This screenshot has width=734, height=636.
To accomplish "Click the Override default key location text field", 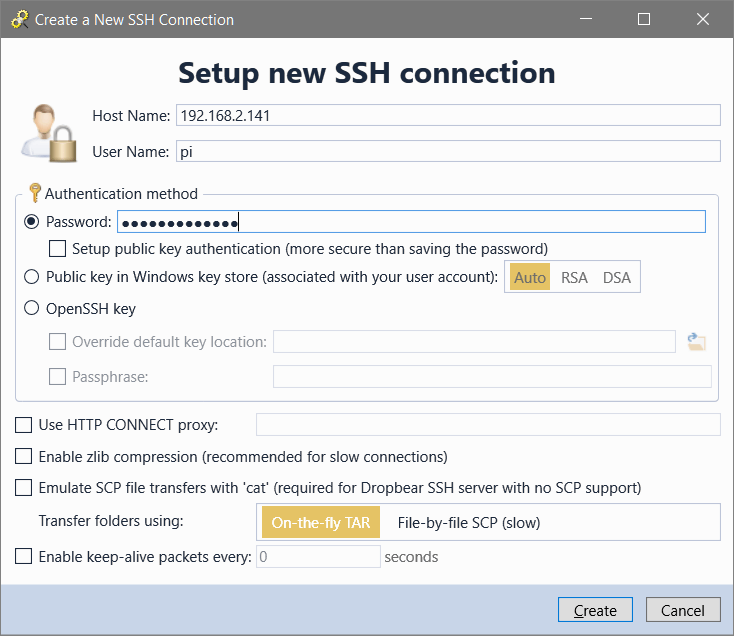I will pyautogui.click(x=474, y=342).
